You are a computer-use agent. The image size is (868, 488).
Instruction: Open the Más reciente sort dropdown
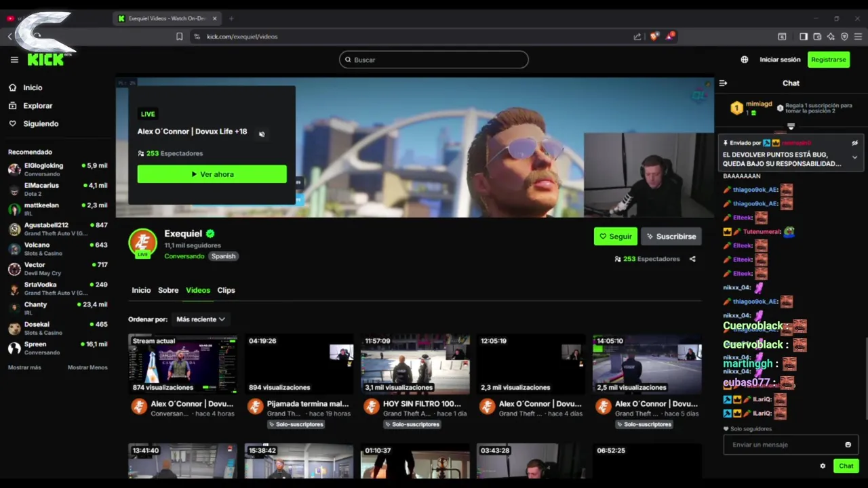point(201,319)
